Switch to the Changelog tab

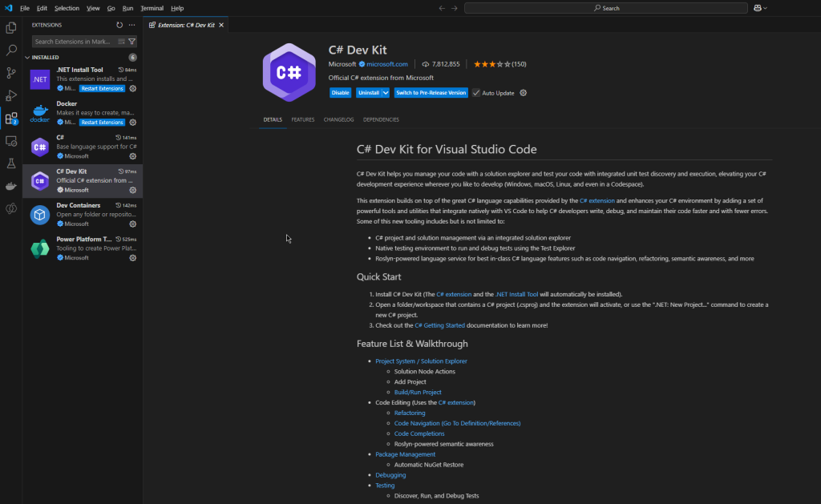[x=338, y=119]
